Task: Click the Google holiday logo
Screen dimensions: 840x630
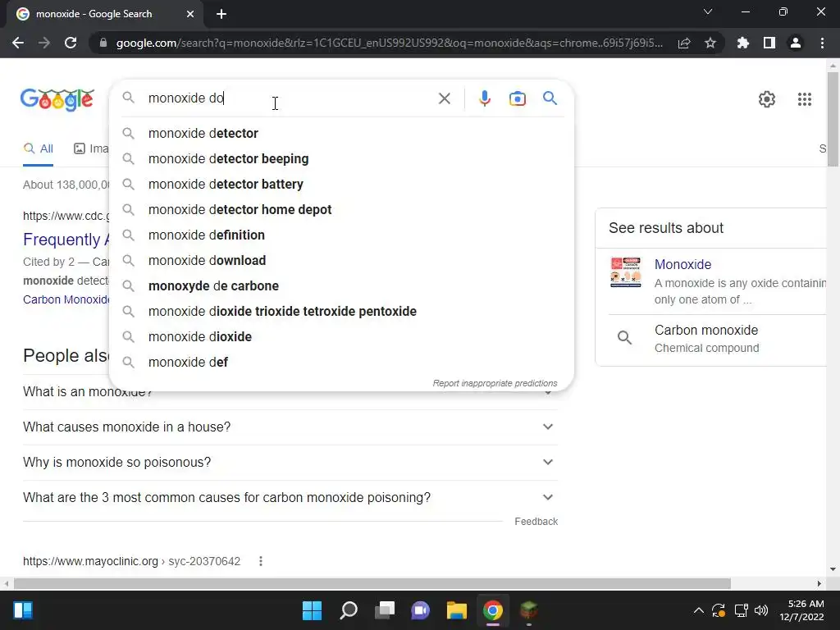Action: (57, 99)
